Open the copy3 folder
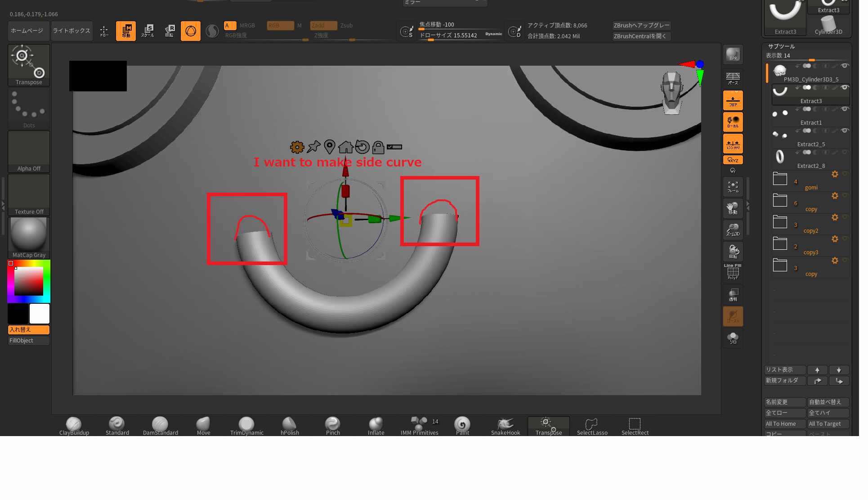This screenshot has width=868, height=500. [x=780, y=244]
